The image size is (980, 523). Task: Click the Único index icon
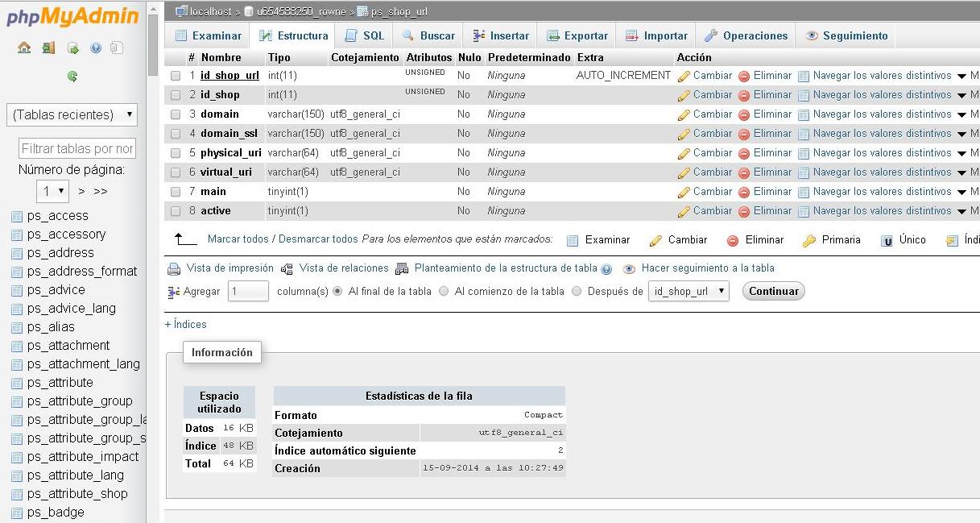click(x=887, y=240)
